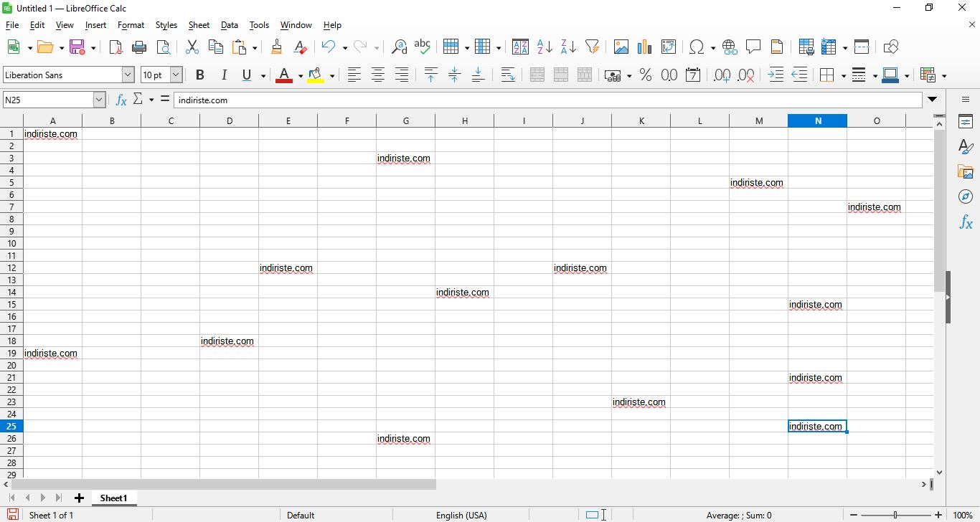Image resolution: width=980 pixels, height=522 pixels.
Task: Expand the font name dropdown
Action: tap(128, 75)
